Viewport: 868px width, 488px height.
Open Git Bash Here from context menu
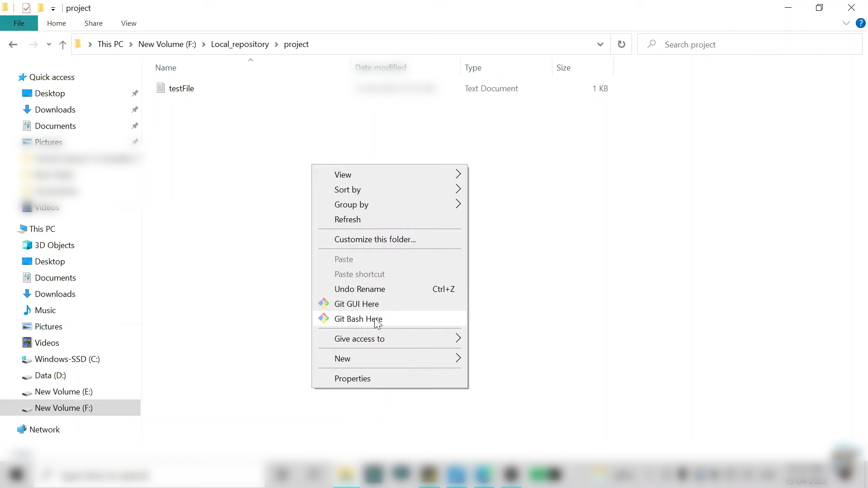[x=390, y=319]
